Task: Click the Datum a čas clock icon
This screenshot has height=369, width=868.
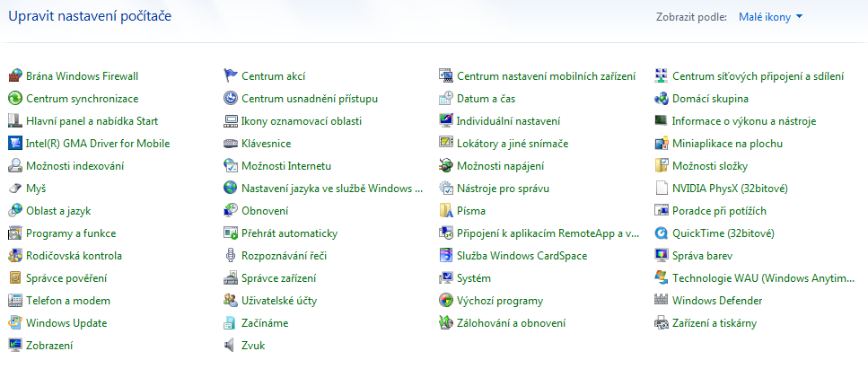Action: coord(445,99)
